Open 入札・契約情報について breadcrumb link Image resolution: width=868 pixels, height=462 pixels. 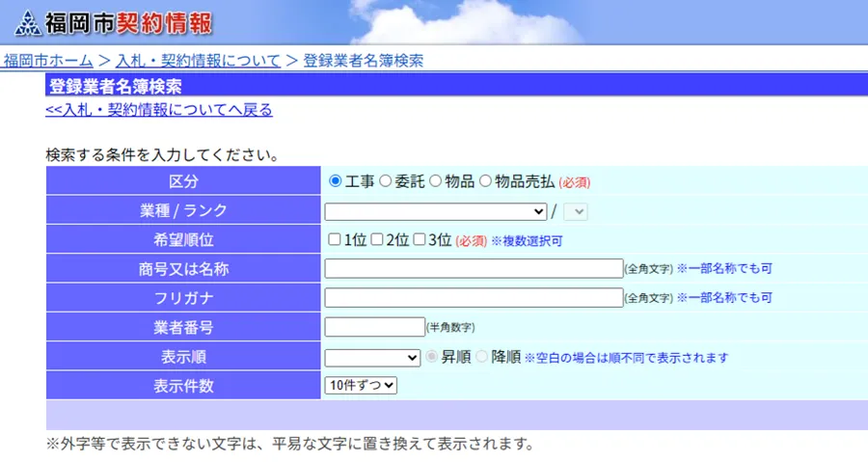[199, 61]
